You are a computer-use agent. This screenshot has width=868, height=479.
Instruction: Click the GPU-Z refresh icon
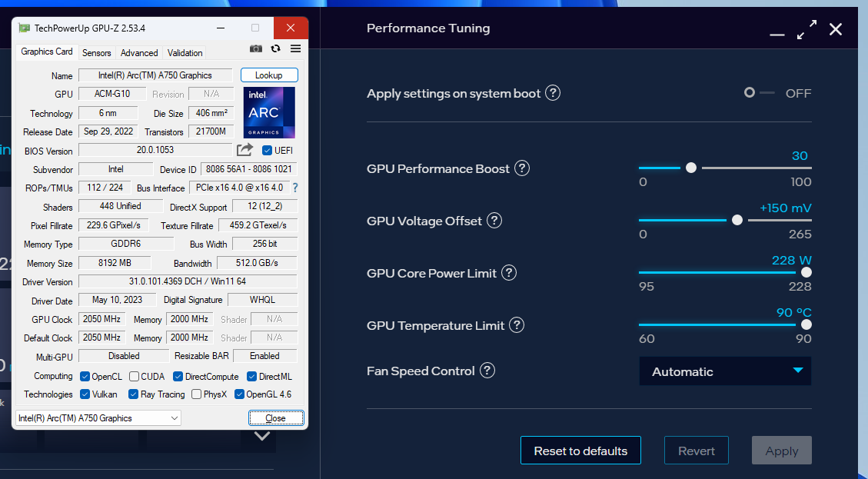point(276,48)
